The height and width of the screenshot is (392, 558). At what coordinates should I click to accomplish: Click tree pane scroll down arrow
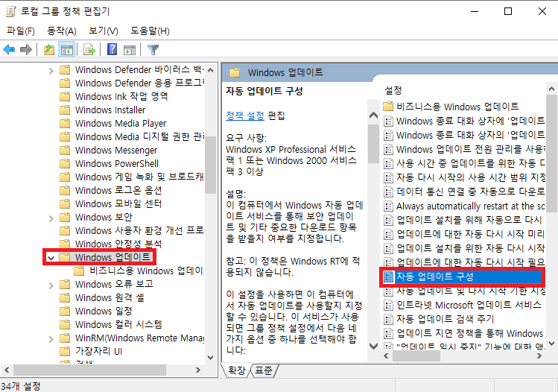pyautogui.click(x=211, y=358)
